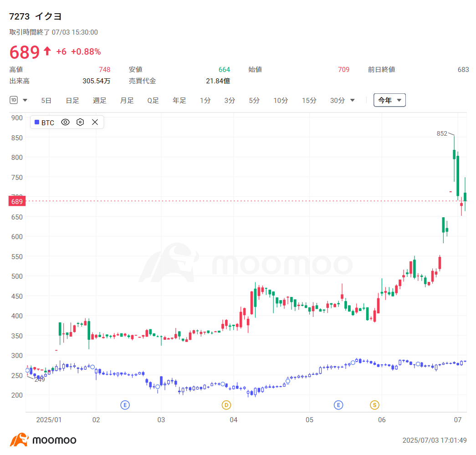This screenshot has width=476, height=455.
Task: Select the 月足 monthly view
Action: point(127,100)
